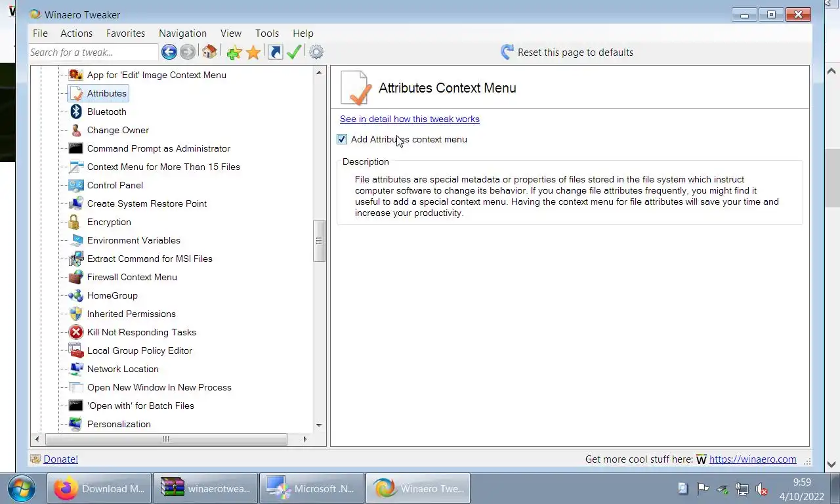Click the tree vertical scrollbar thumb
Screen dimensions: 840x504
319,241
